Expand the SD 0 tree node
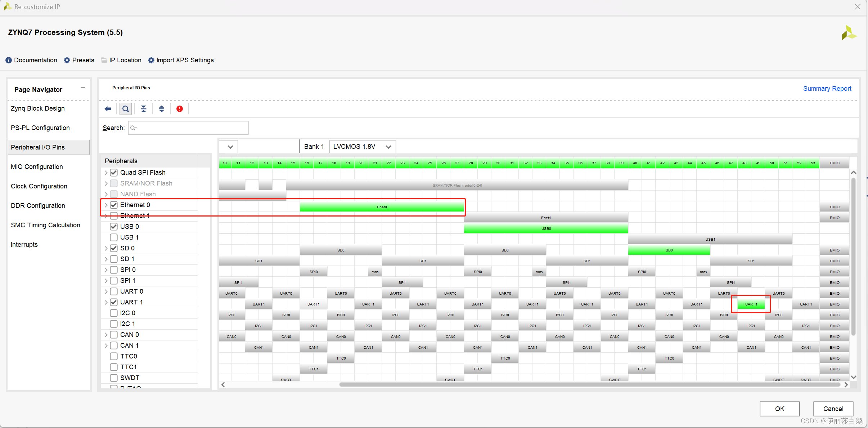The height and width of the screenshot is (428, 868). pyautogui.click(x=106, y=248)
